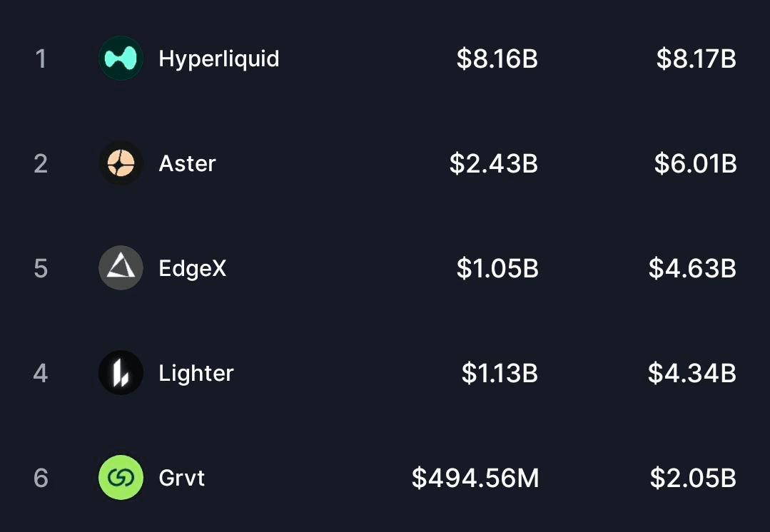The height and width of the screenshot is (532, 770).
Task: Select Lighter's $4.34B value
Action: (692, 373)
